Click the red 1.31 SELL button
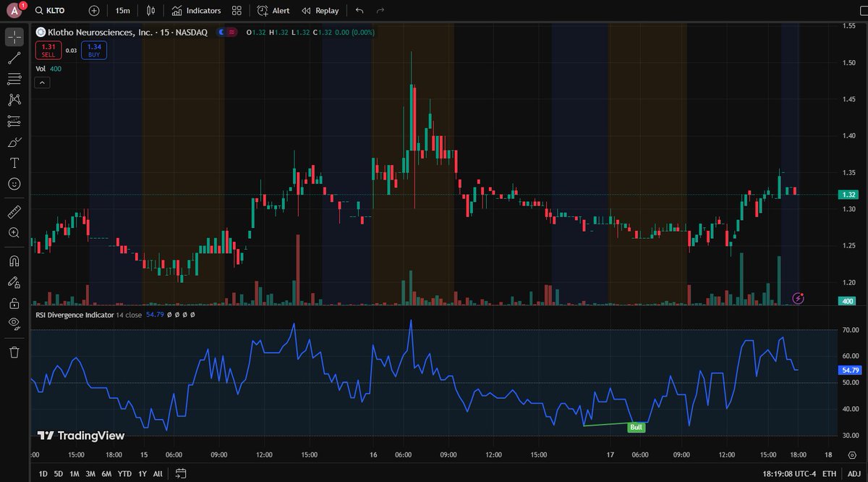This screenshot has height=482, width=868. 48,50
